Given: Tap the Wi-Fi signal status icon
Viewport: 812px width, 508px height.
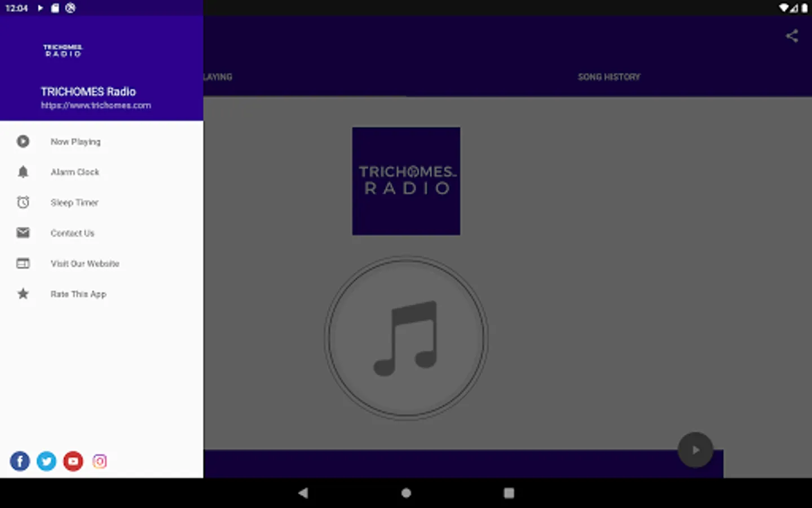Looking at the screenshot, I should [784, 8].
